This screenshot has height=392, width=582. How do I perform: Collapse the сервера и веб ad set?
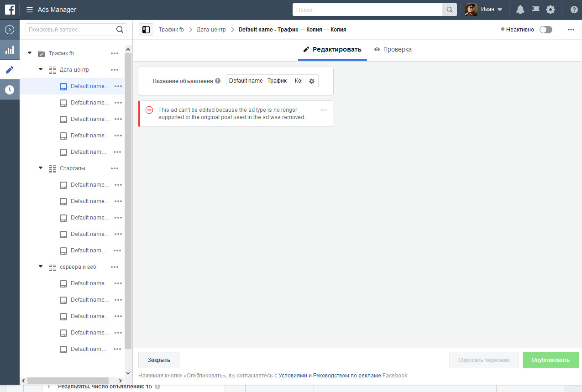(x=41, y=267)
